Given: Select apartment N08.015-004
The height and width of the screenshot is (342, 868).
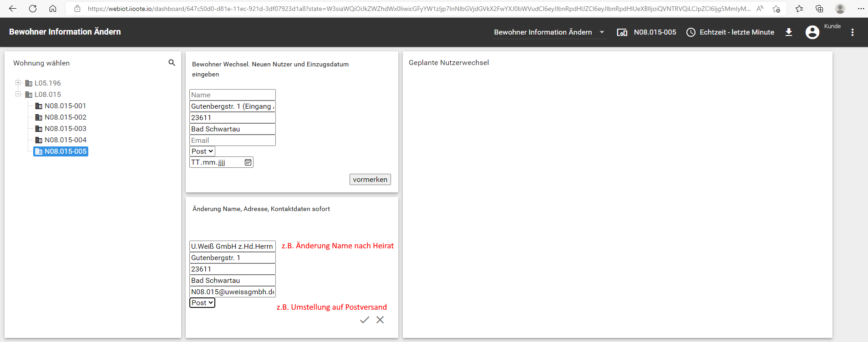Looking at the screenshot, I should (x=65, y=140).
